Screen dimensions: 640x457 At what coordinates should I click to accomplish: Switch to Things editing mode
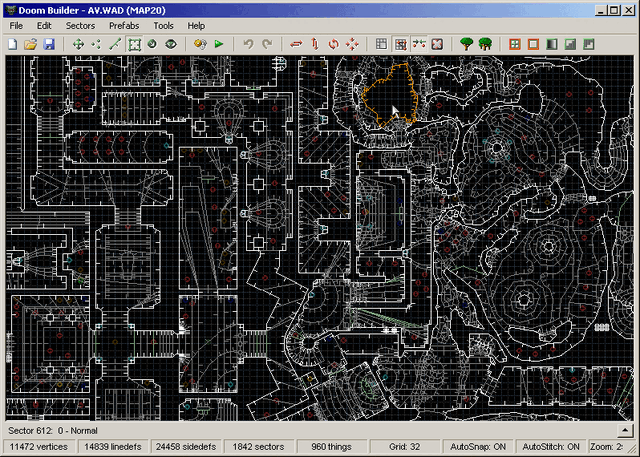point(153,44)
